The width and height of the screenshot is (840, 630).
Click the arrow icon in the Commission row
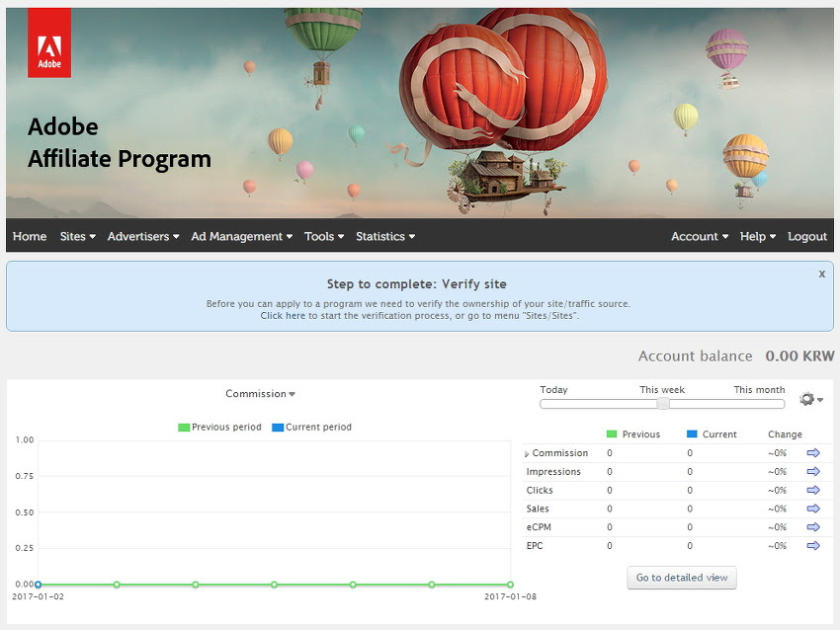click(x=813, y=453)
